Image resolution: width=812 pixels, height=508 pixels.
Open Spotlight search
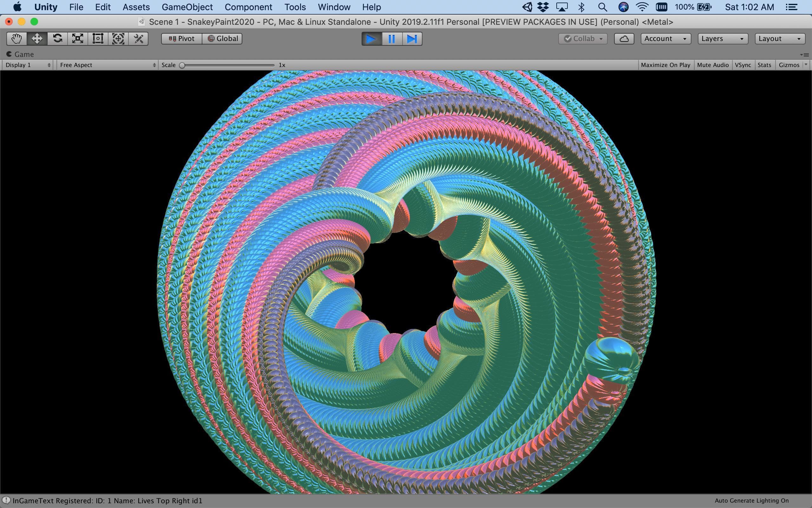coord(603,7)
